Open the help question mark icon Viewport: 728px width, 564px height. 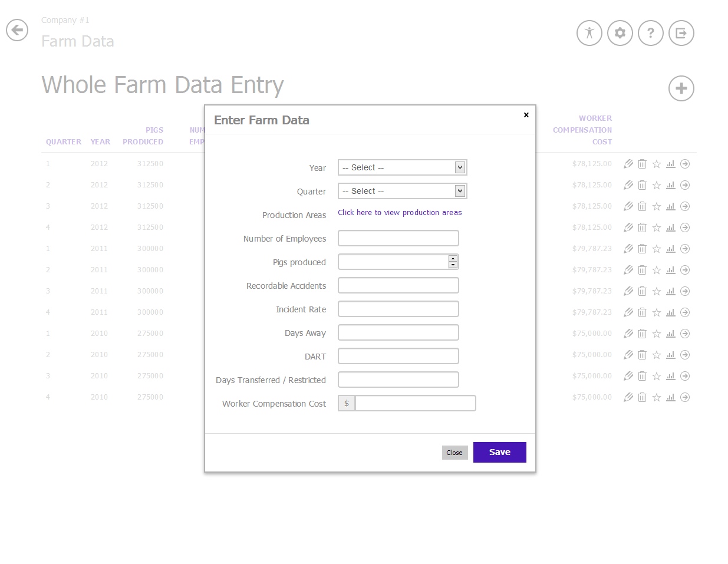coord(651,33)
